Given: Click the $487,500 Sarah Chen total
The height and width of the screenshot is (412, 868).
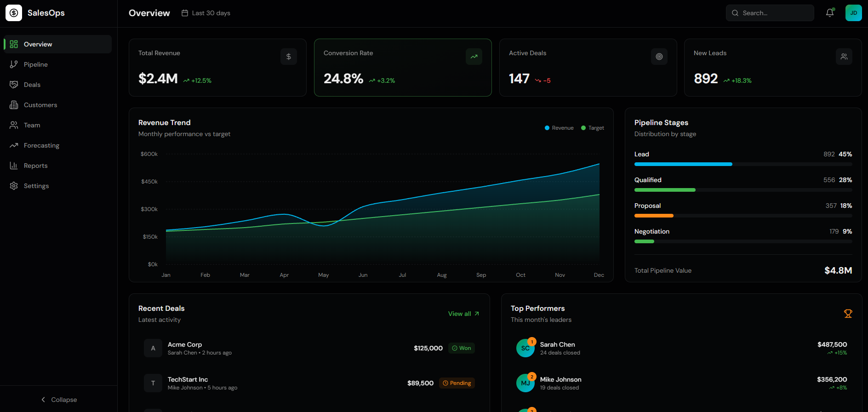Looking at the screenshot, I should [832, 344].
